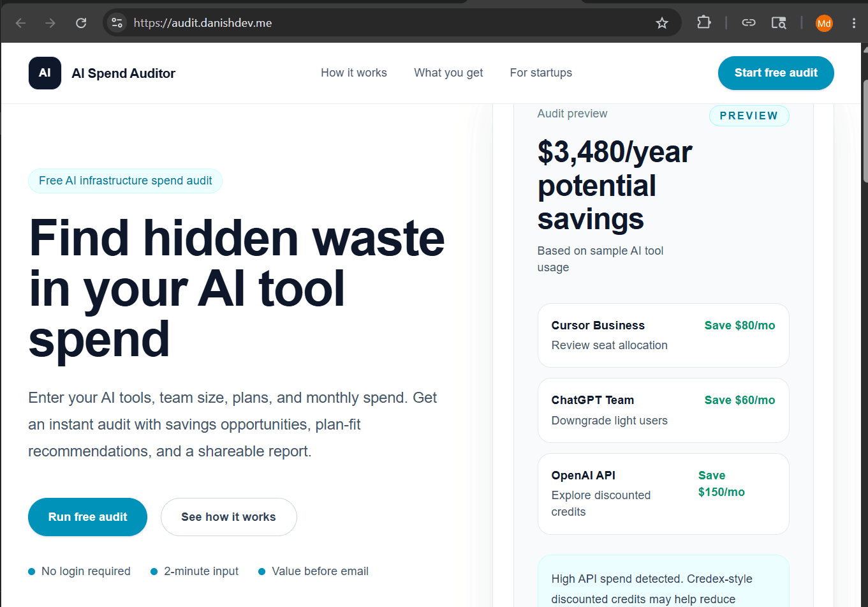868x607 pixels.
Task: Click the High API spend detected notice
Action: (663, 581)
